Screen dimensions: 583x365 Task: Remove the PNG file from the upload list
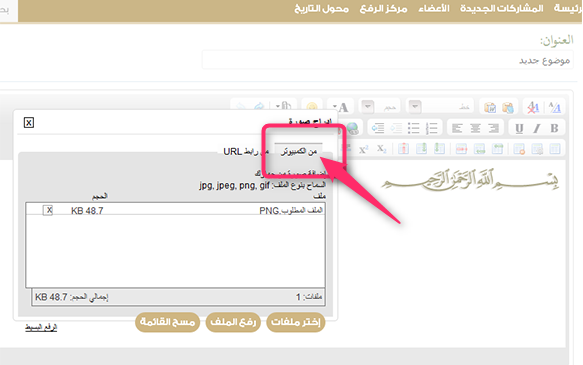tap(48, 210)
